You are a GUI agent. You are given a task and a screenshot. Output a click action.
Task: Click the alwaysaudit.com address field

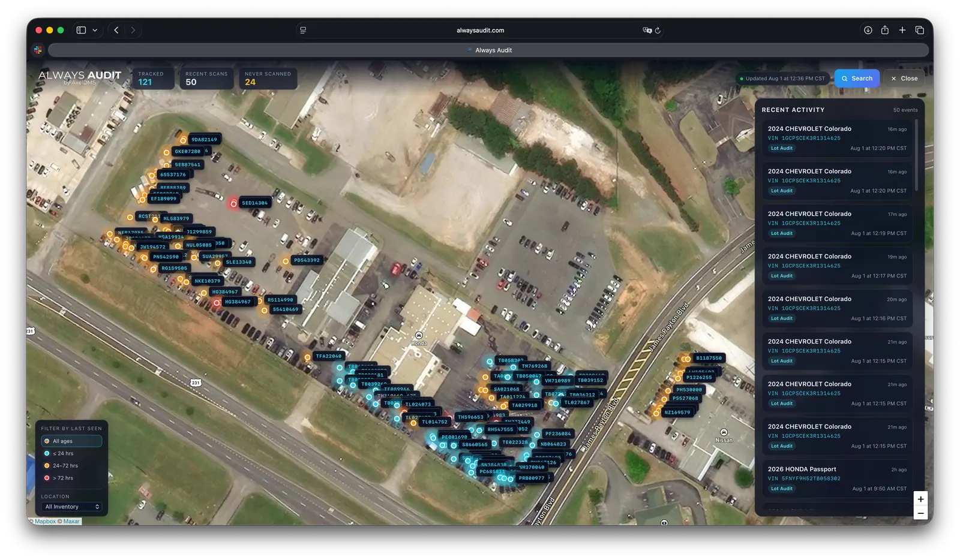(480, 30)
